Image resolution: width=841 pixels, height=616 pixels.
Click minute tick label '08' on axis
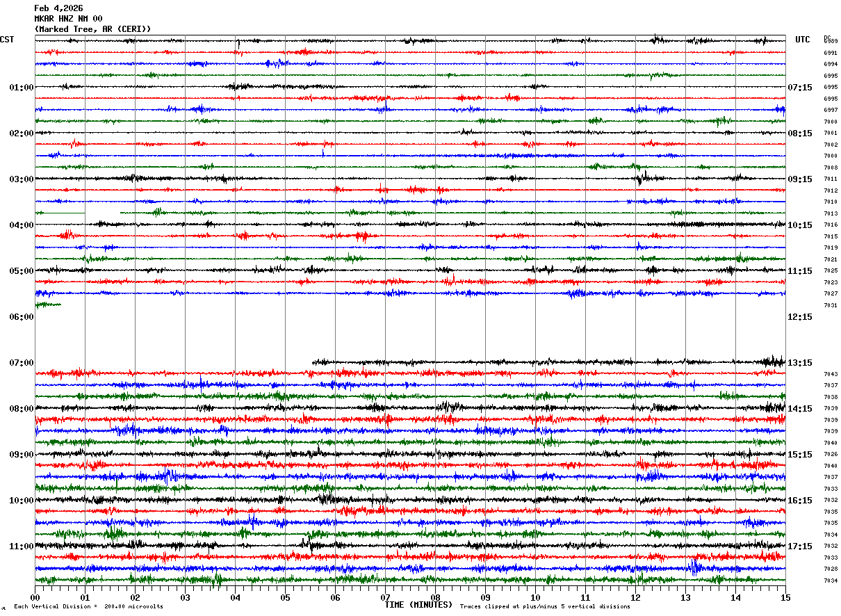tap(435, 598)
